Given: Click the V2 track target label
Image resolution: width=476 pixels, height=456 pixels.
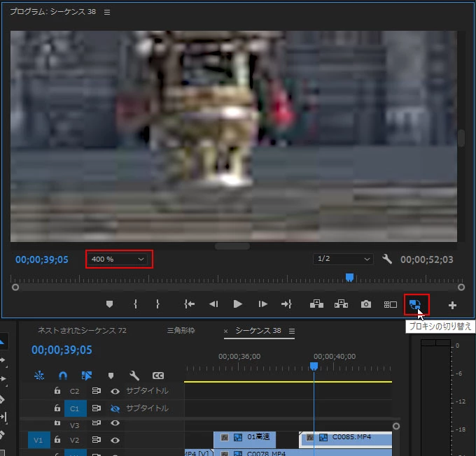Looking at the screenshot, I should click(75, 440).
